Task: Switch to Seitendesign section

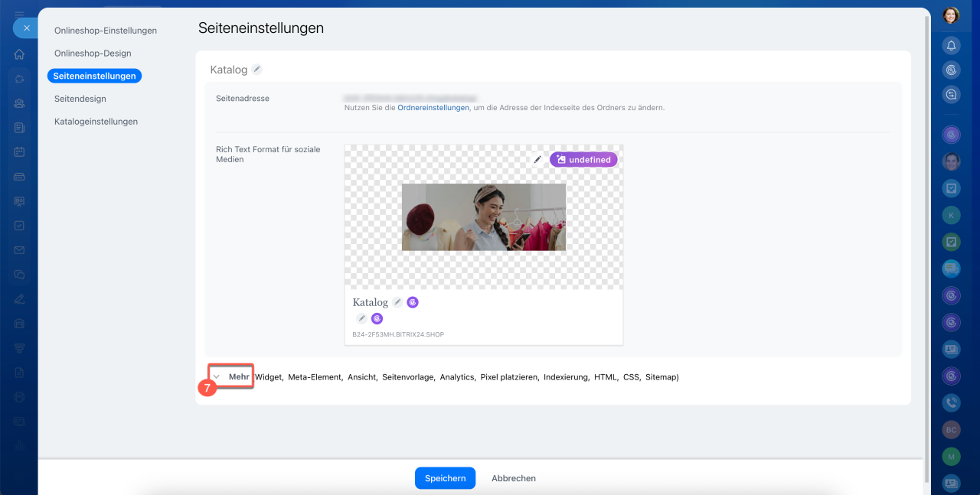Action: [80, 99]
